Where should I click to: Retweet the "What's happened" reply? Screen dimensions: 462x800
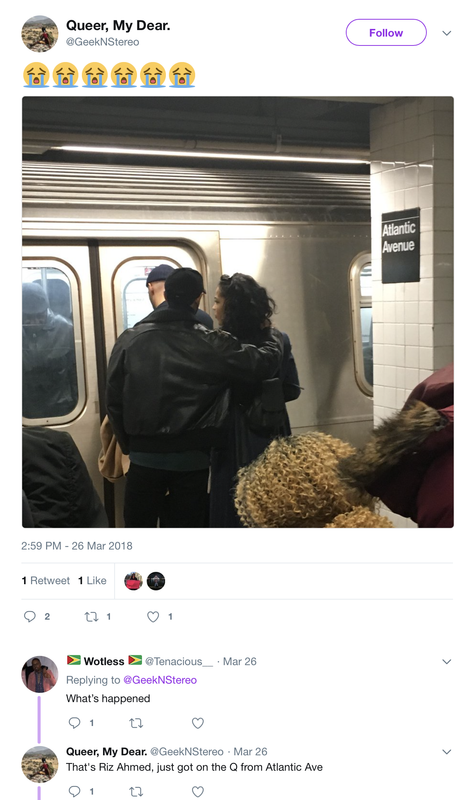coord(136,722)
